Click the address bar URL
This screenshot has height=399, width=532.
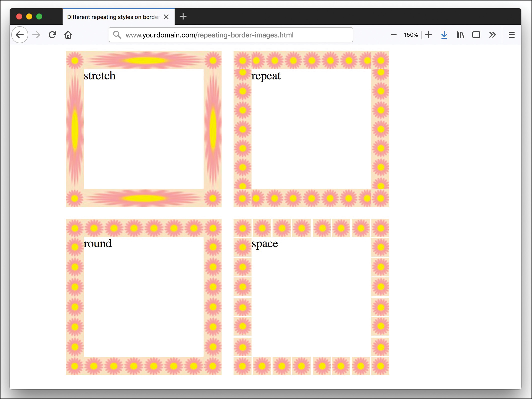tap(209, 35)
